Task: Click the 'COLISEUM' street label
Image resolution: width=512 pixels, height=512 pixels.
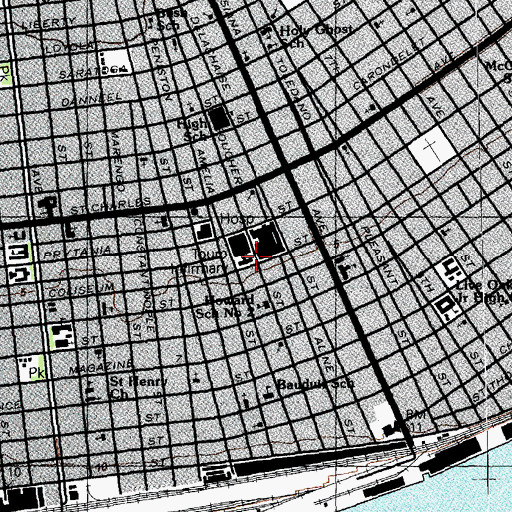Action: [81, 290]
